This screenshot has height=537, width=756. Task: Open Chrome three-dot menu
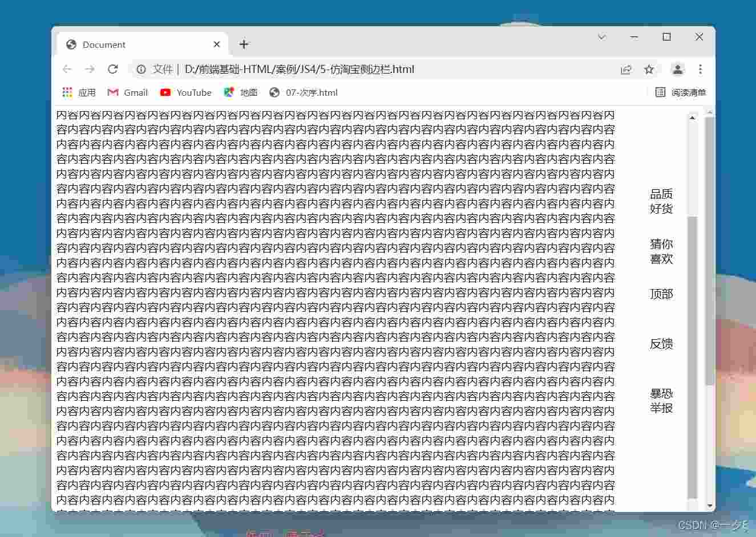[x=700, y=69]
